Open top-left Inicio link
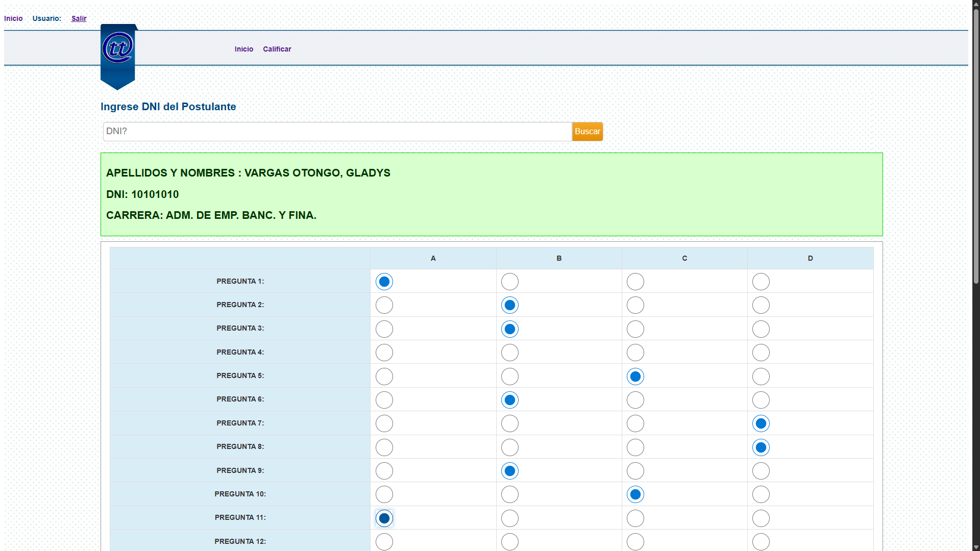This screenshot has width=980, height=551. pos(13,18)
